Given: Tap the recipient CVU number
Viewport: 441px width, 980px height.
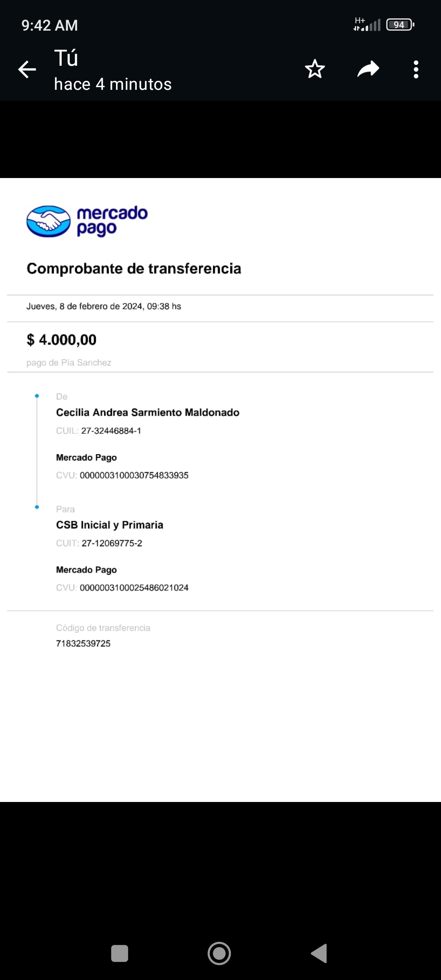Looking at the screenshot, I should pos(134,588).
